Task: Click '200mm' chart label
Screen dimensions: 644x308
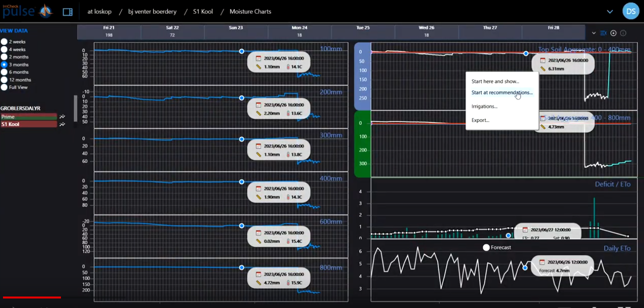Action: (331, 92)
